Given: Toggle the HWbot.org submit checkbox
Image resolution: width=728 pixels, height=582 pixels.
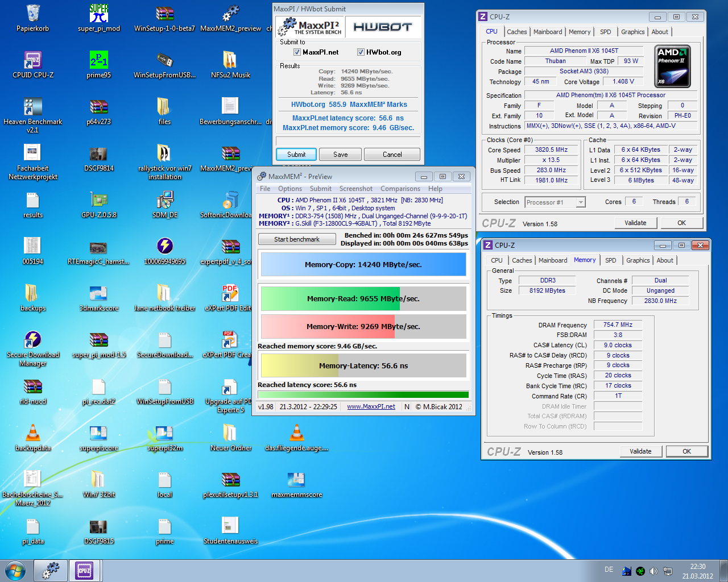Looking at the screenshot, I should coord(361,52).
